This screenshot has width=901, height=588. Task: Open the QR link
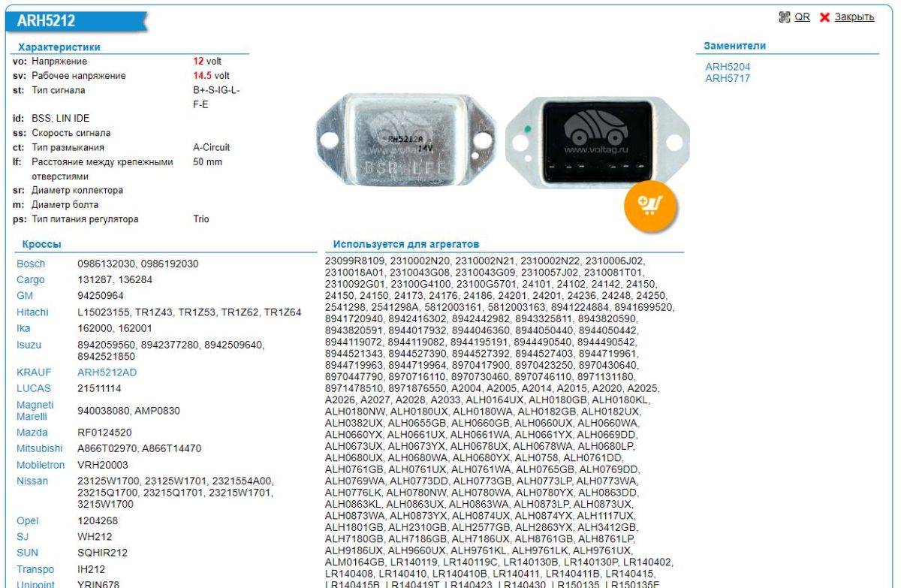coord(803,17)
